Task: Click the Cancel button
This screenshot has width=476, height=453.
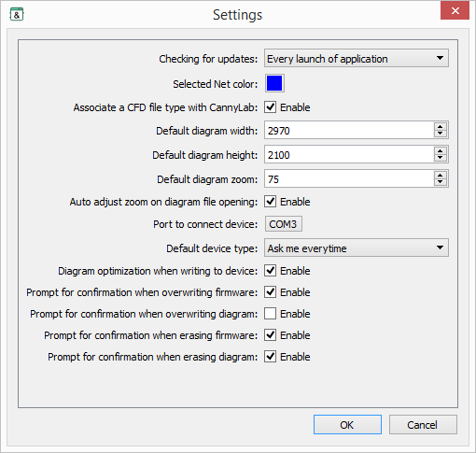Action: coord(423,424)
